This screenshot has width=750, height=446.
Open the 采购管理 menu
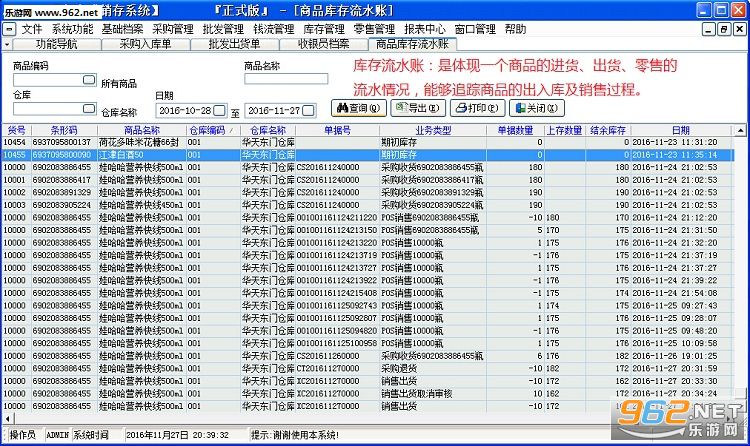pos(173,29)
